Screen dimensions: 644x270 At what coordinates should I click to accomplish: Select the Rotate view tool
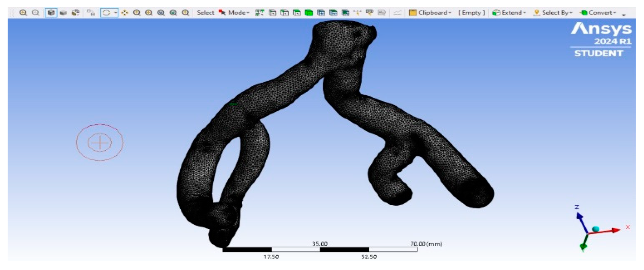tap(106, 13)
